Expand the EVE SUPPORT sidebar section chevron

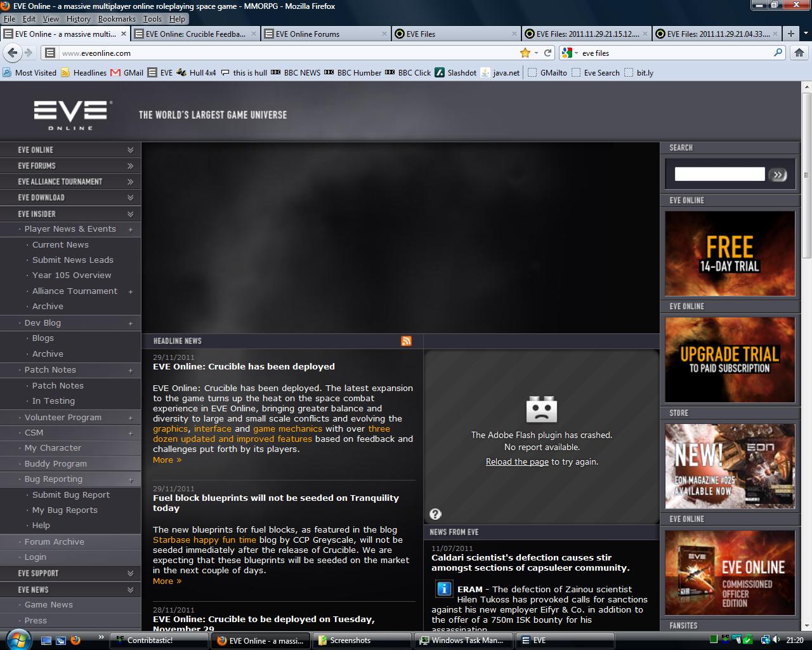pos(130,573)
